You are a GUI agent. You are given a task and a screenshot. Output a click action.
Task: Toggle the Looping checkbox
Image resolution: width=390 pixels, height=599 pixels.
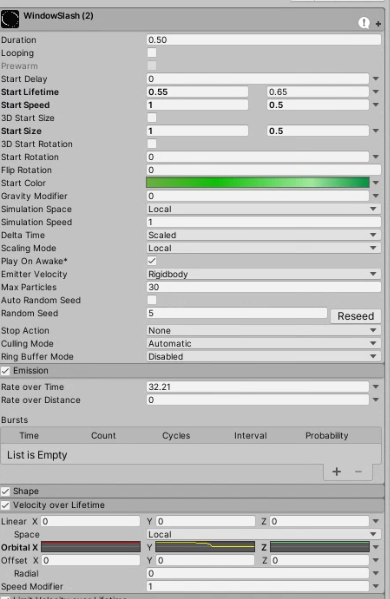point(152,53)
